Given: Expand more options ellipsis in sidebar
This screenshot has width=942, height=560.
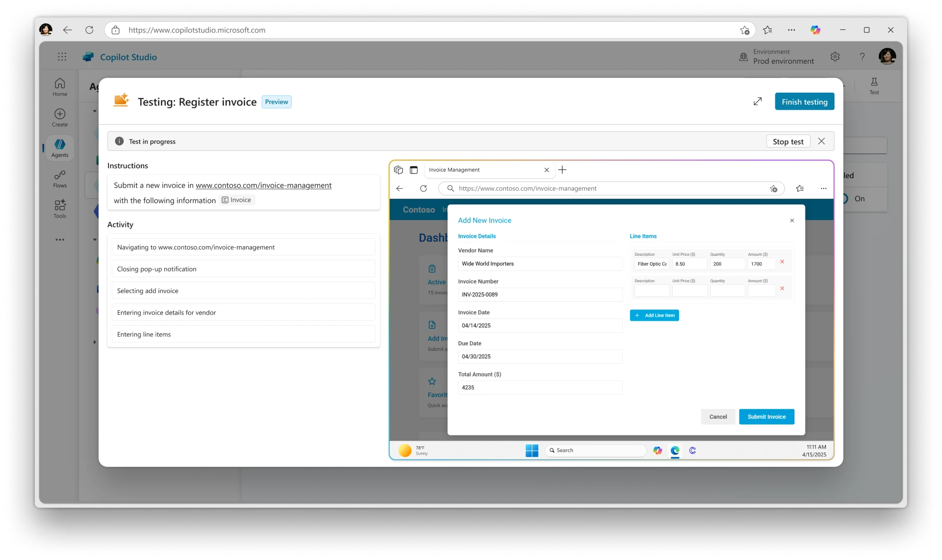Looking at the screenshot, I should coord(60,240).
